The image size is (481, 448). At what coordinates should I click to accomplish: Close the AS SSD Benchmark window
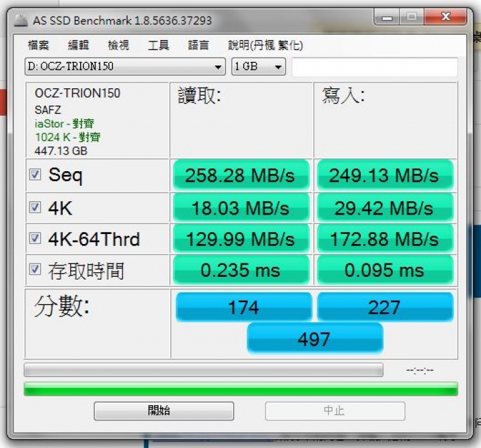pyautogui.click(x=445, y=17)
